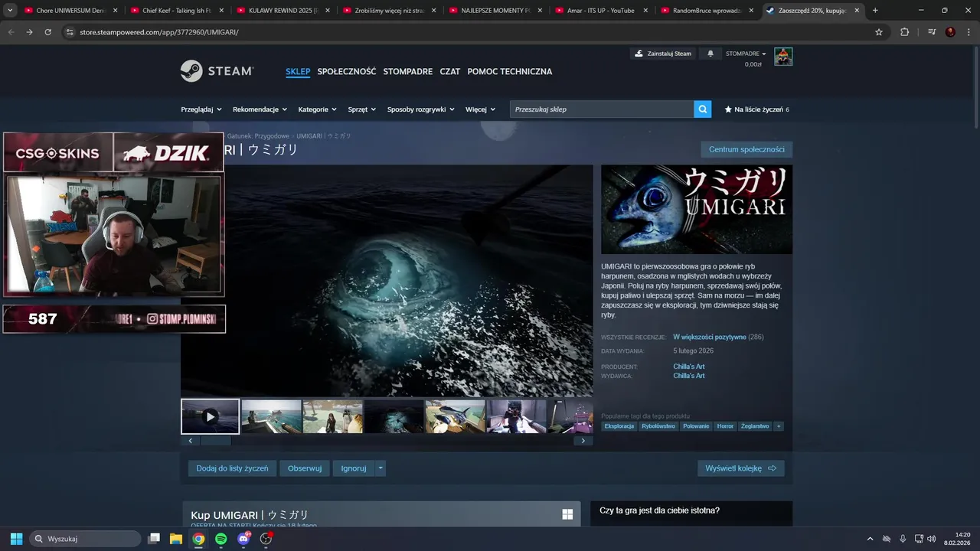Screen dimensions: 980x551
Task: Open Spotify from the taskbar
Action: 221,539
